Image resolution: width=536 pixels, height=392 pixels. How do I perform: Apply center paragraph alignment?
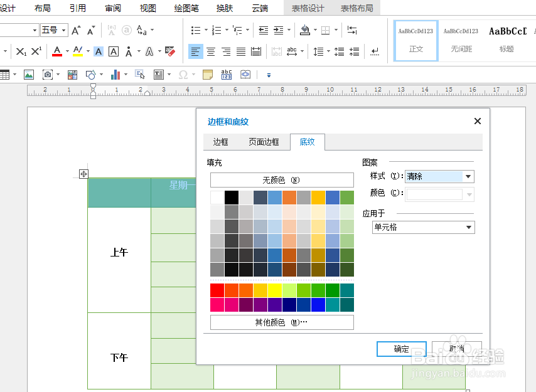(x=212, y=51)
